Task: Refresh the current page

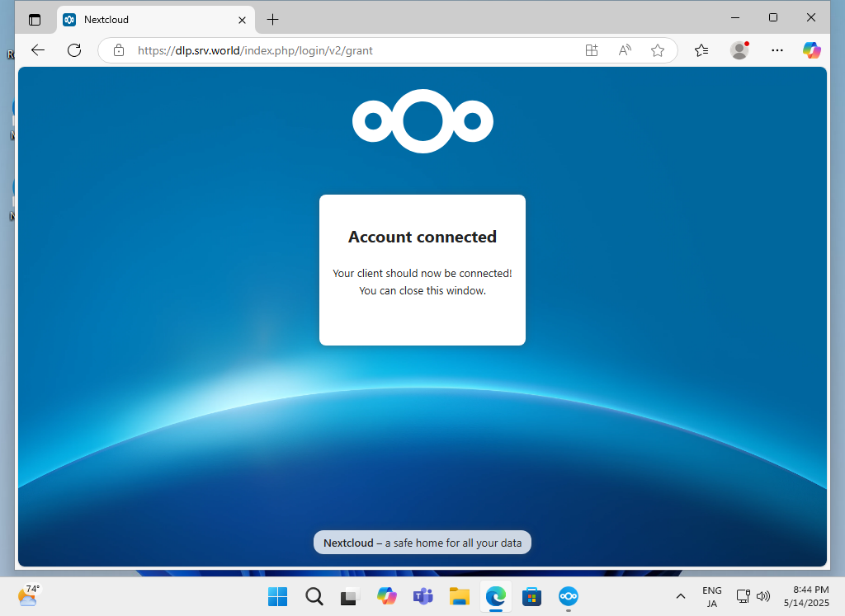Action: 74,50
